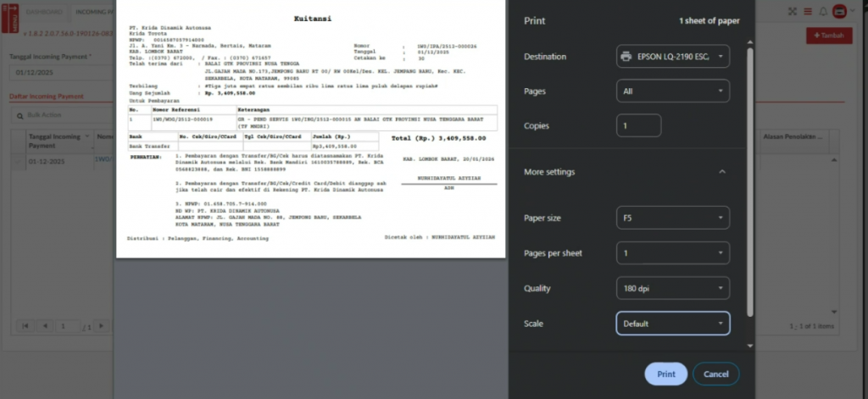
Task: Click the red app logo icon
Action: click(9, 17)
